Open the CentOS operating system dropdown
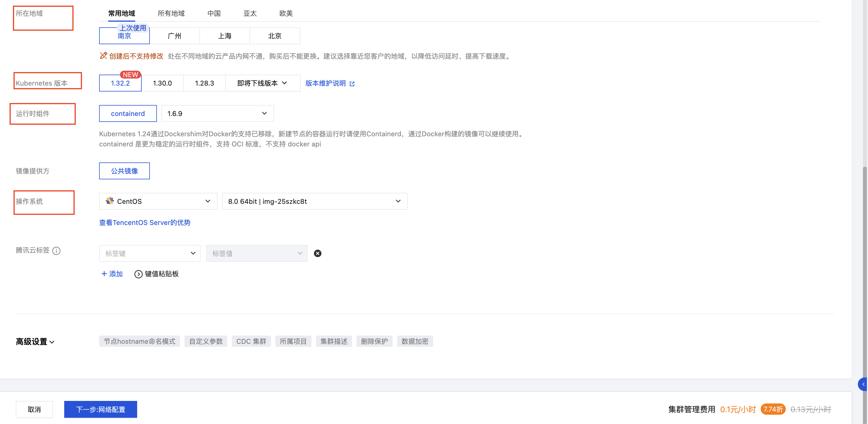 [158, 201]
